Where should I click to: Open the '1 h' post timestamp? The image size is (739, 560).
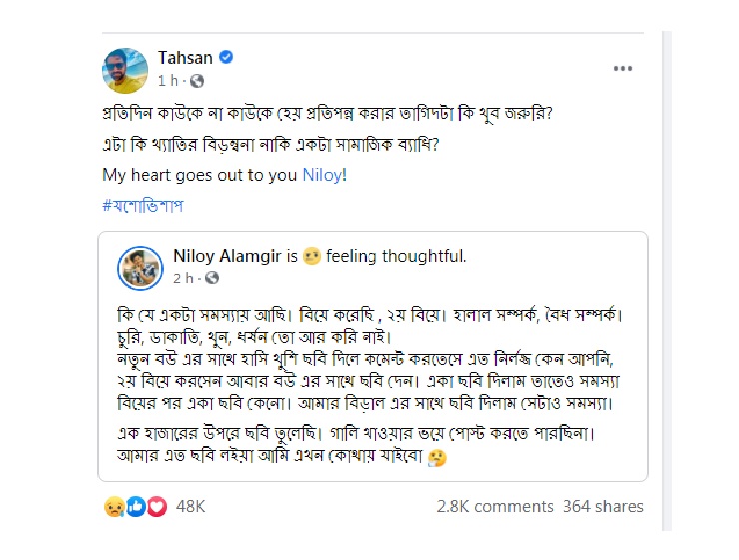(x=170, y=80)
